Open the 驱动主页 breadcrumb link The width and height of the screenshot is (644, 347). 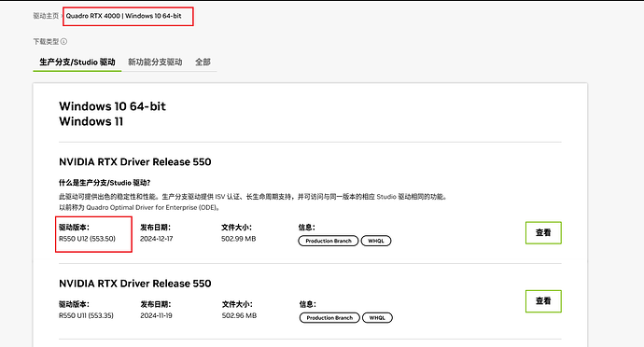[46, 16]
